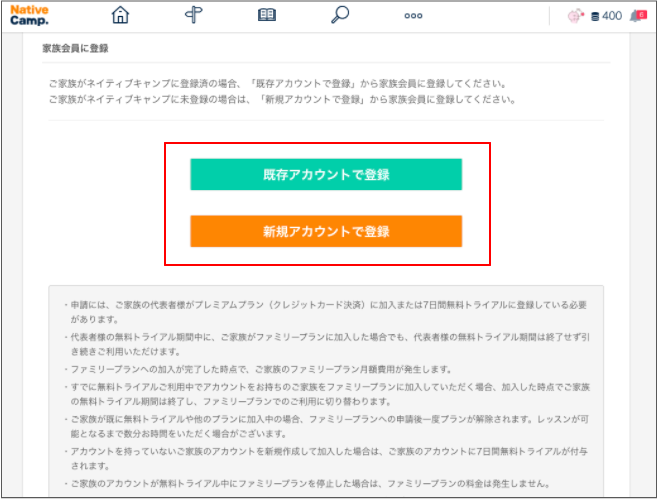
Task: Click the note starting with アカウントを持っていない
Action: [x=326, y=458]
